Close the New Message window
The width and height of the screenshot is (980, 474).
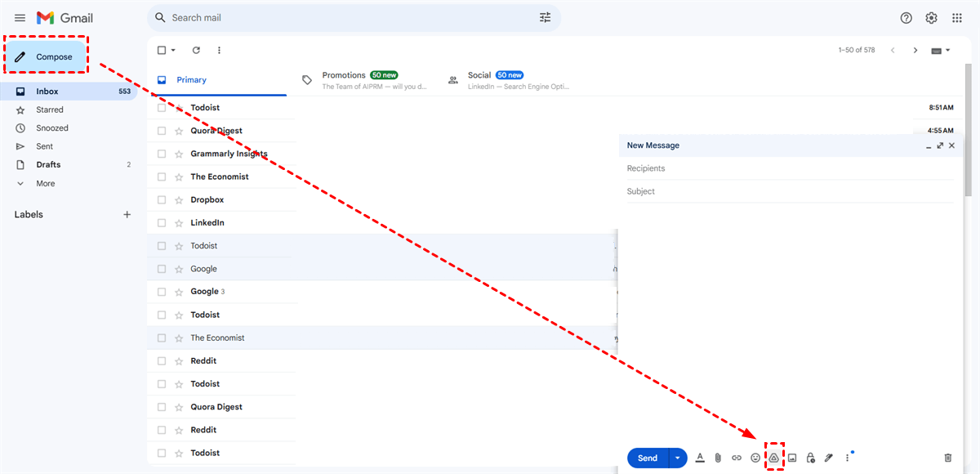coord(951,145)
